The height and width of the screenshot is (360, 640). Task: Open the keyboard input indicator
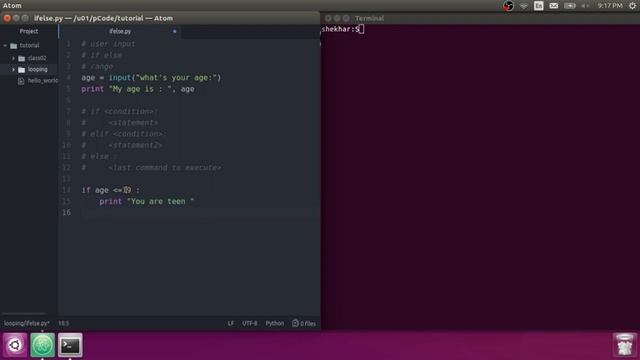point(538,5)
